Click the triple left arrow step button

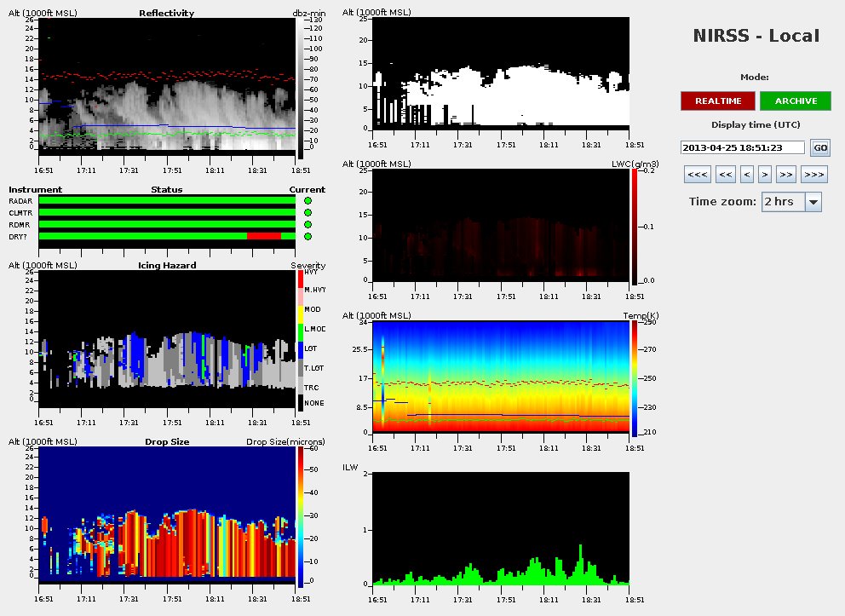(698, 175)
